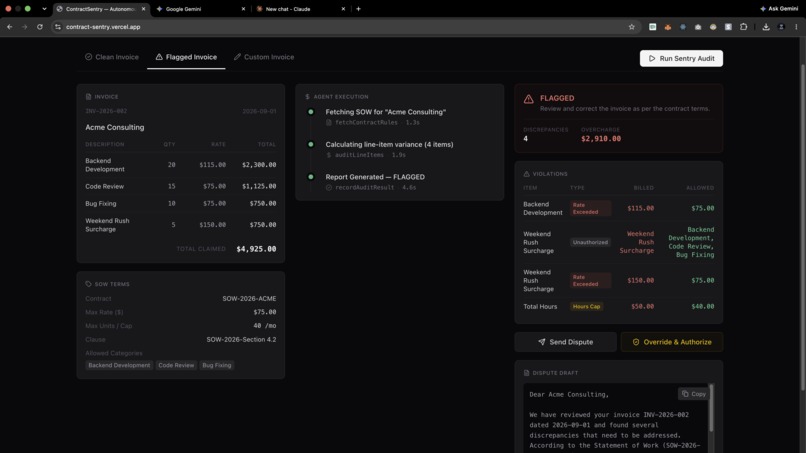The height and width of the screenshot is (453, 806).
Task: Send the dispute to vendor
Action: tap(565, 342)
